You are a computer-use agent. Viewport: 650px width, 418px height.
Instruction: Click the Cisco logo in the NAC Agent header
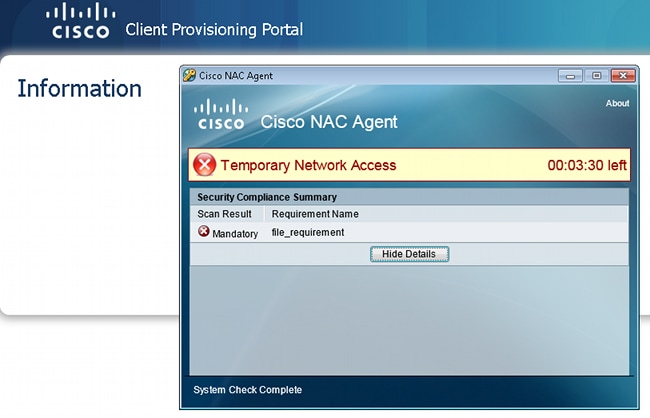click(x=221, y=114)
